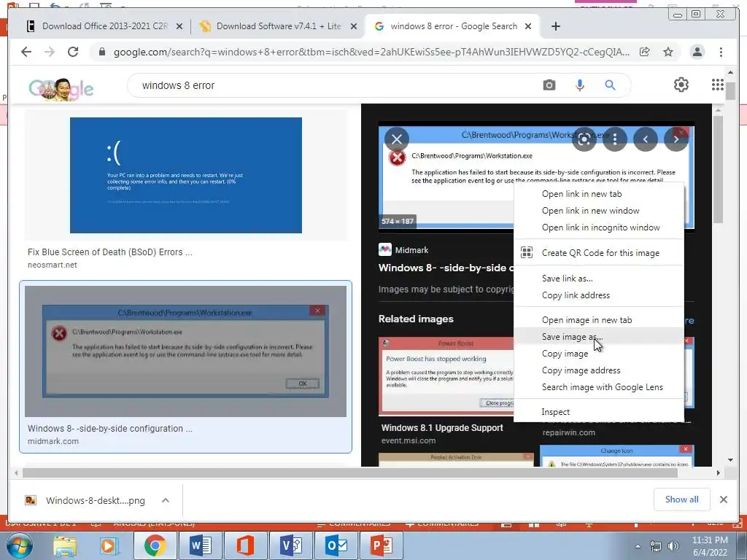Open PowerPoint from the taskbar

(x=381, y=545)
